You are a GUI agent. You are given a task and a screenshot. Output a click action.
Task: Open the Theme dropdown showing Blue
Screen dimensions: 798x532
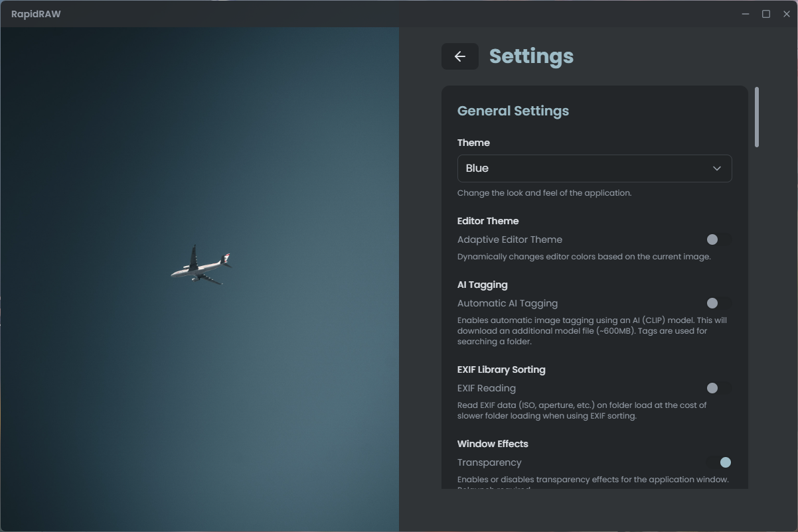(x=594, y=168)
